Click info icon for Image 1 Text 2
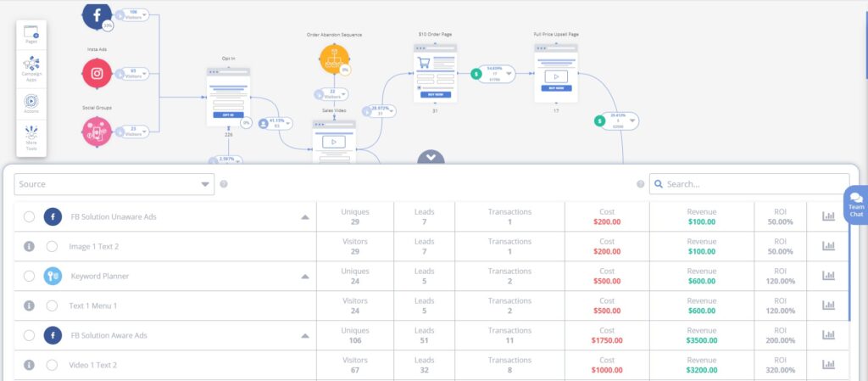Image resolution: width=868 pixels, height=381 pixels. (29, 246)
